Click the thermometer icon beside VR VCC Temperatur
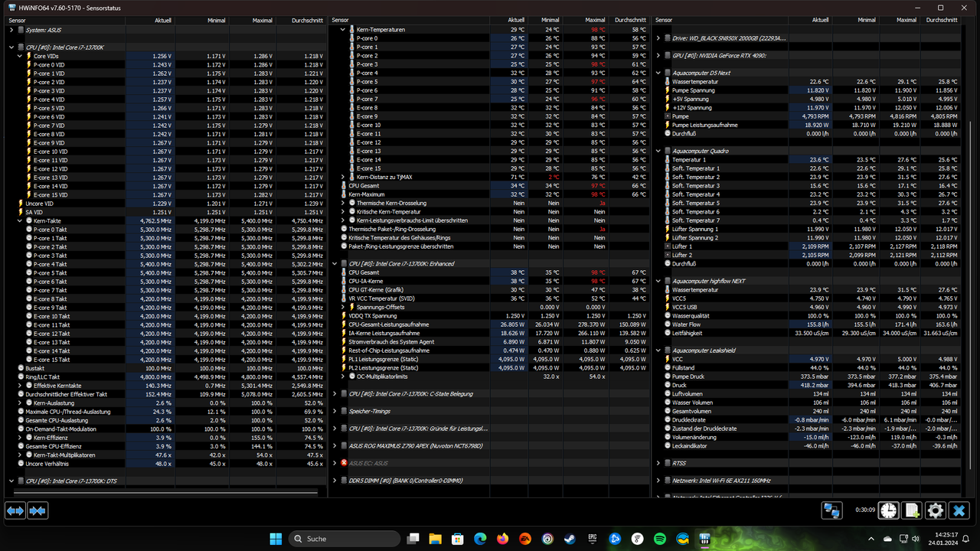Image resolution: width=980 pixels, height=551 pixels. (344, 298)
